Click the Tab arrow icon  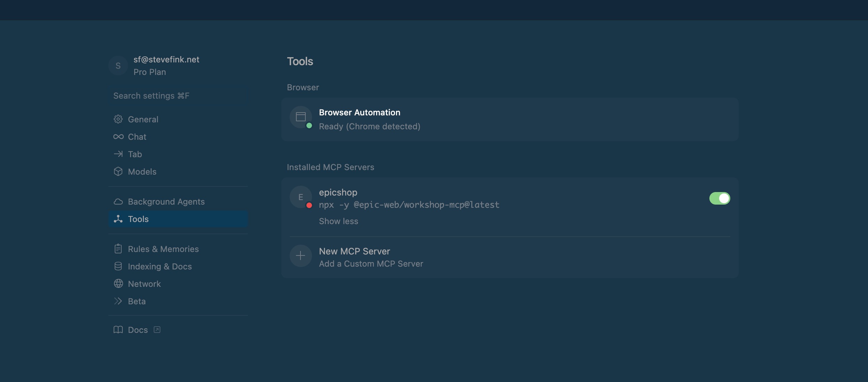coord(118,154)
